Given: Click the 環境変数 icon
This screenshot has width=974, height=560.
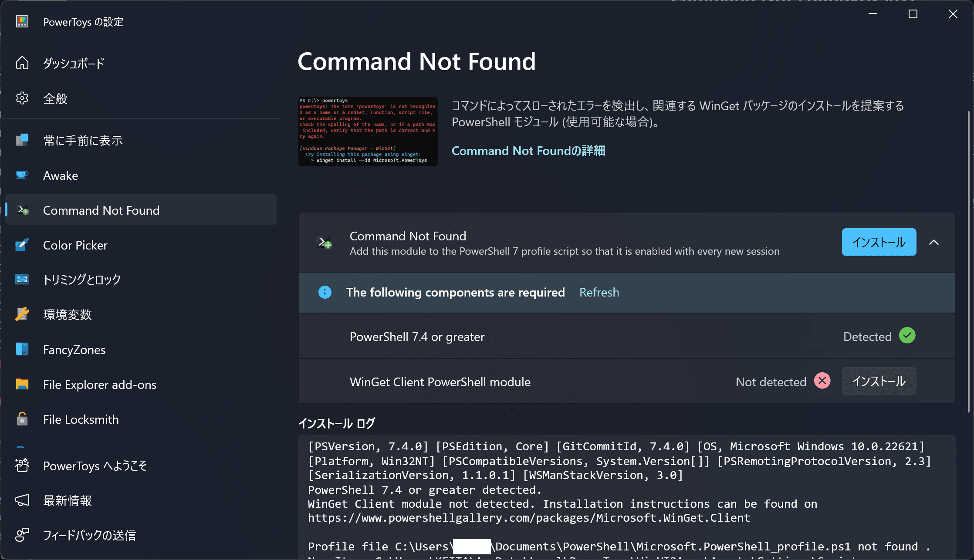Looking at the screenshot, I should click(x=22, y=314).
